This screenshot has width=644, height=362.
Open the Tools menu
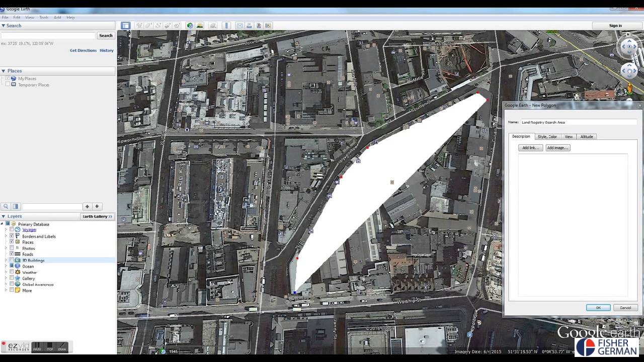(44, 17)
